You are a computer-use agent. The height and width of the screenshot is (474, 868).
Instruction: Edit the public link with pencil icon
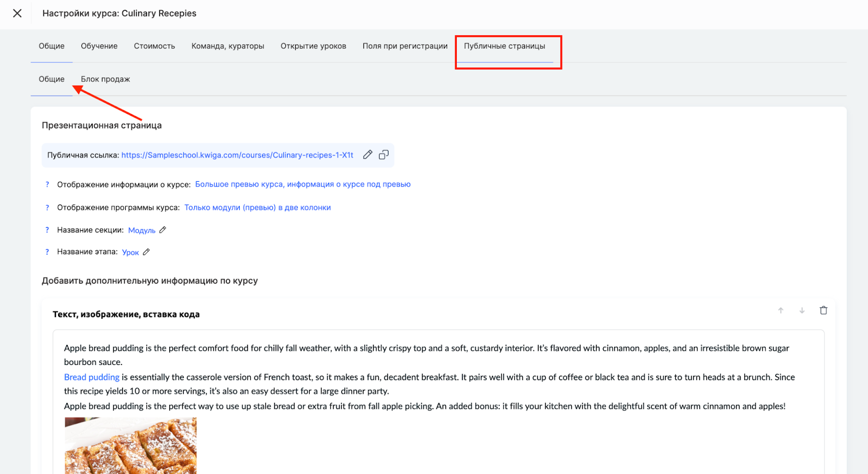pos(368,155)
